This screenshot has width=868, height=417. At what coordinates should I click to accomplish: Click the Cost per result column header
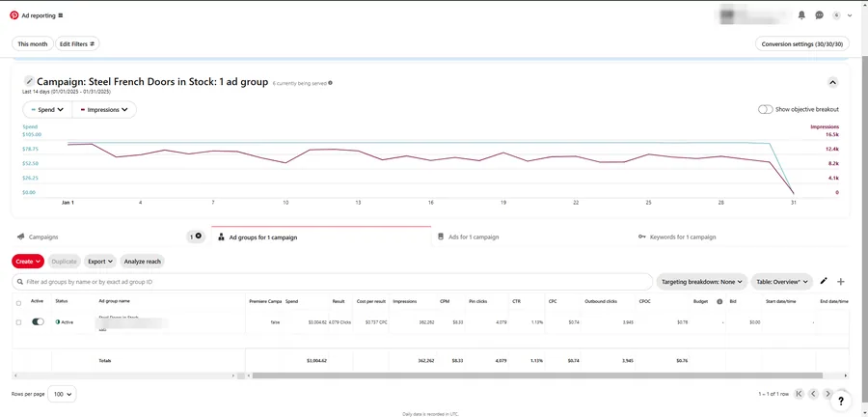pyautogui.click(x=370, y=301)
